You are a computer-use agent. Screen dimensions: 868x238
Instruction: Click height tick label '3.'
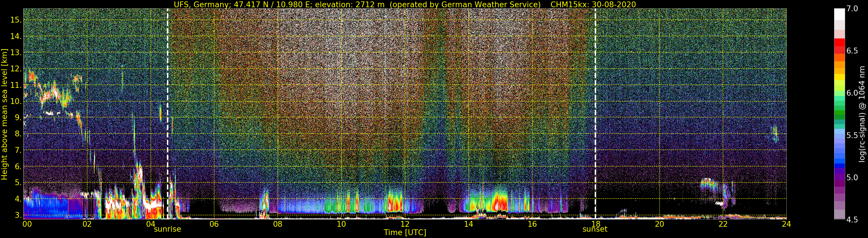tap(18, 215)
